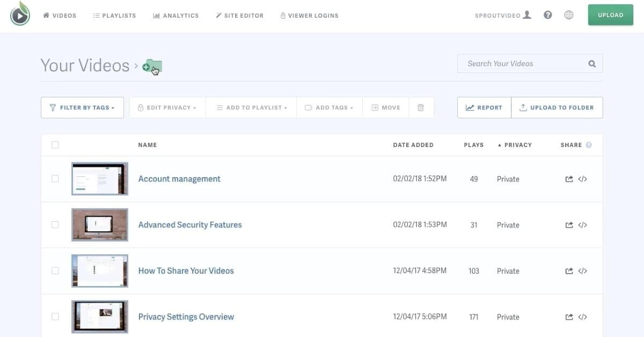Viewport: 644px width, 337px height.
Task: Check the How To Share Your Videos box
Action: pyautogui.click(x=55, y=270)
